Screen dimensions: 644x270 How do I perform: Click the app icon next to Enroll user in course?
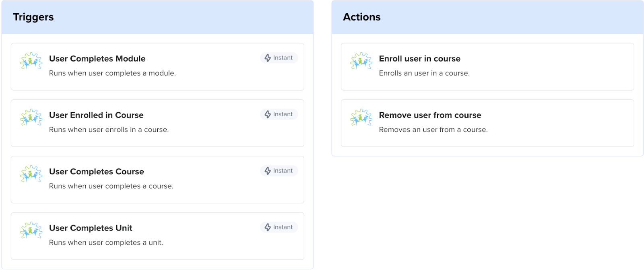tap(361, 61)
